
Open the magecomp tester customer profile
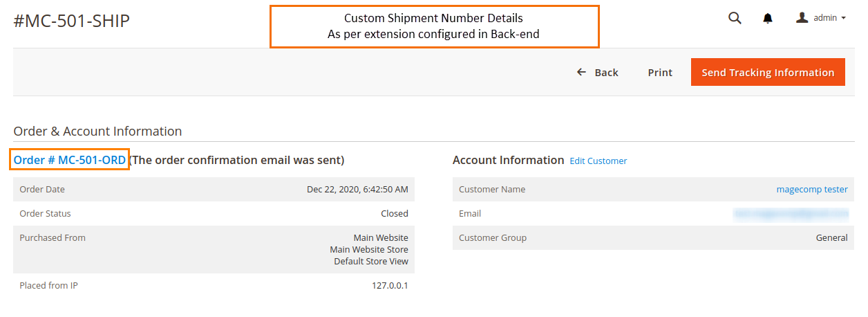pos(812,189)
